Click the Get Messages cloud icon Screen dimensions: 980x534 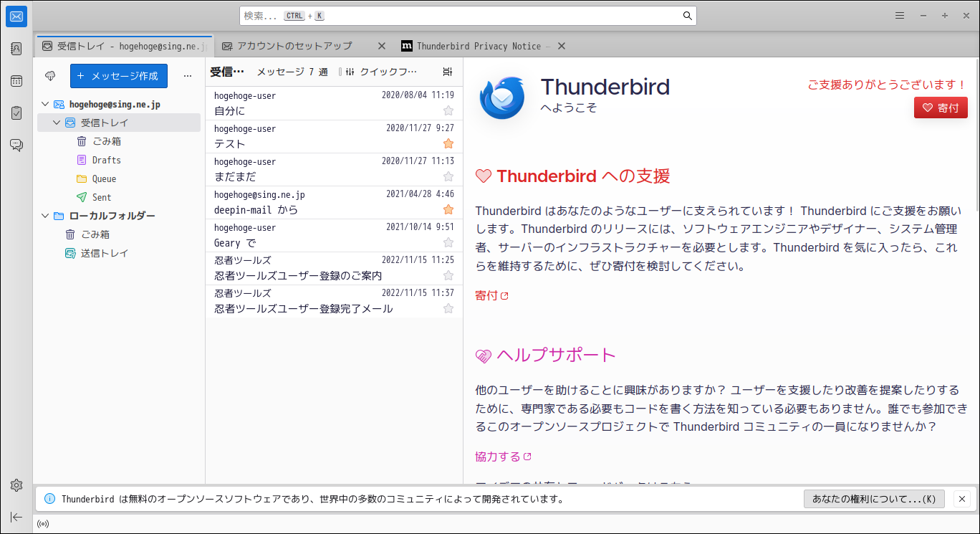(50, 75)
